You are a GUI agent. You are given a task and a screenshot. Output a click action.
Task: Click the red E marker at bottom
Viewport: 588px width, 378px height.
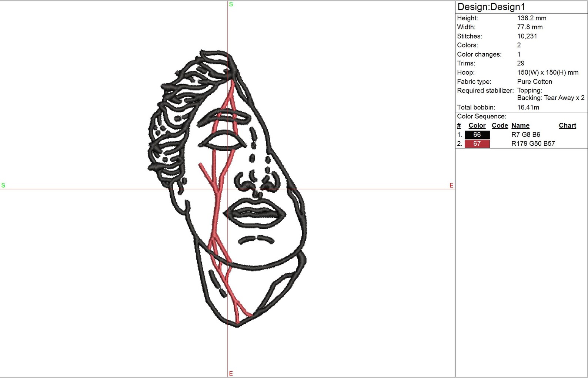point(231,374)
